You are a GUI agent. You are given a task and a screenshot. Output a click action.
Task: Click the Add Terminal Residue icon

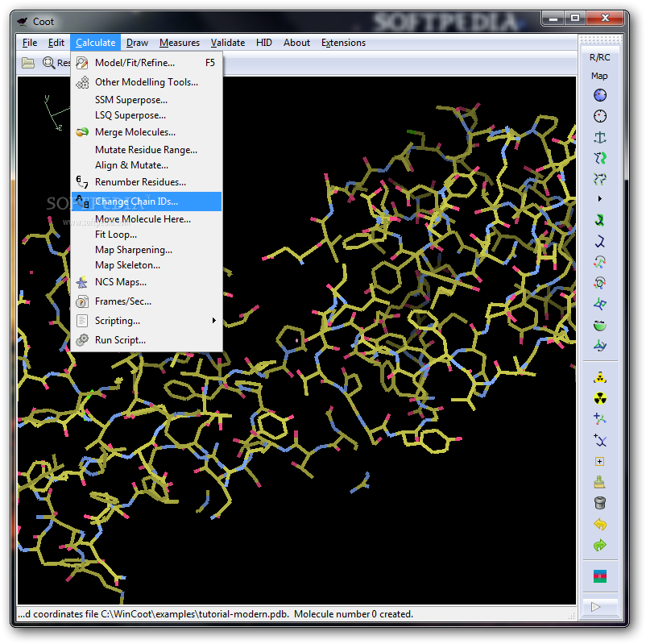(600, 419)
